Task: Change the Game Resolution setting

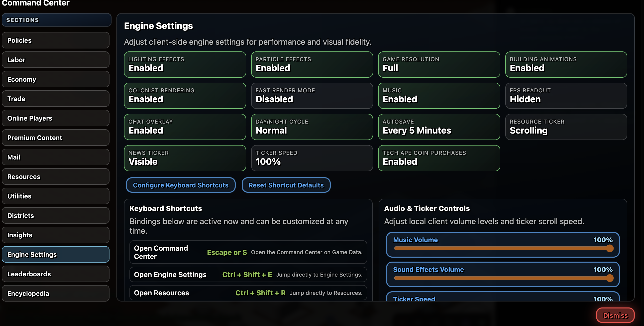Action: (x=439, y=65)
